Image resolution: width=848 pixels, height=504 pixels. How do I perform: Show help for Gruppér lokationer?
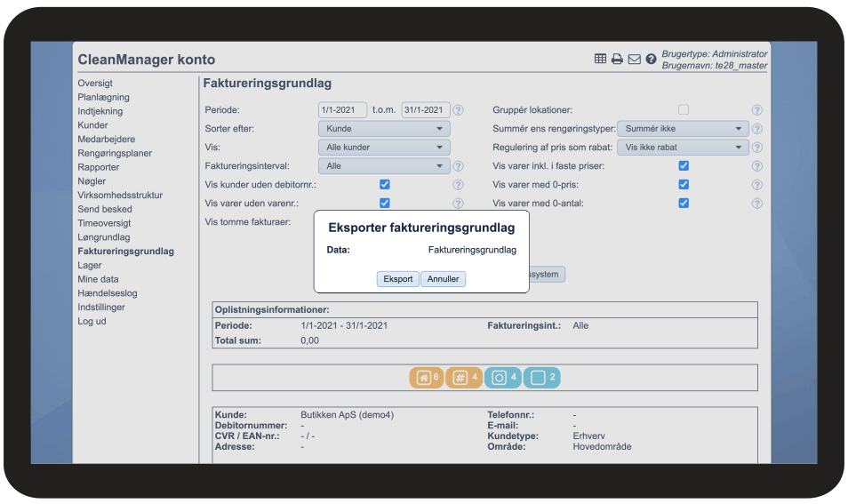point(757,109)
